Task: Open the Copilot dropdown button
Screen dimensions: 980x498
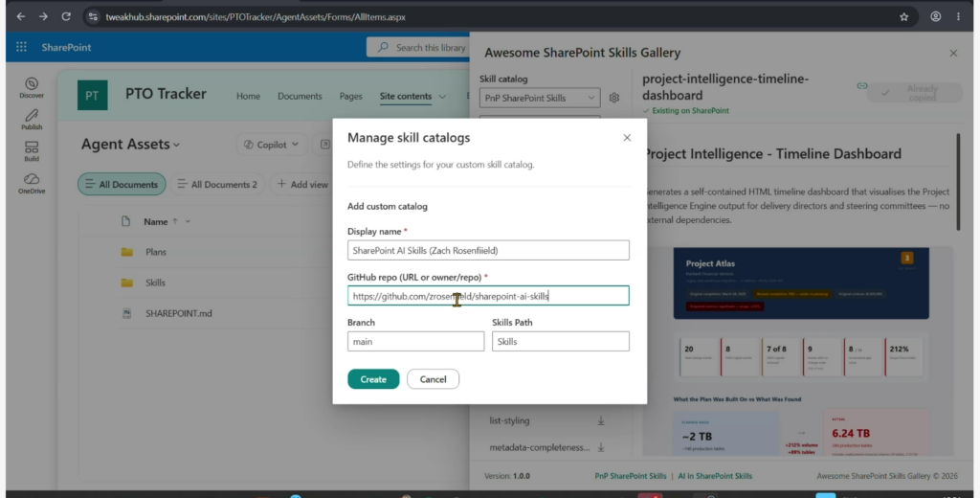Action: (272, 145)
